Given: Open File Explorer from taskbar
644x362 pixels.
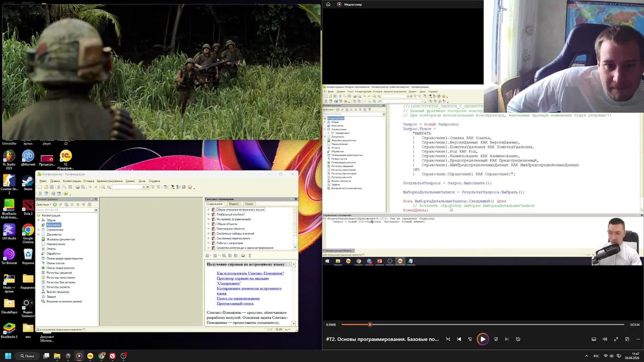Looking at the screenshot, I should 57,356.
